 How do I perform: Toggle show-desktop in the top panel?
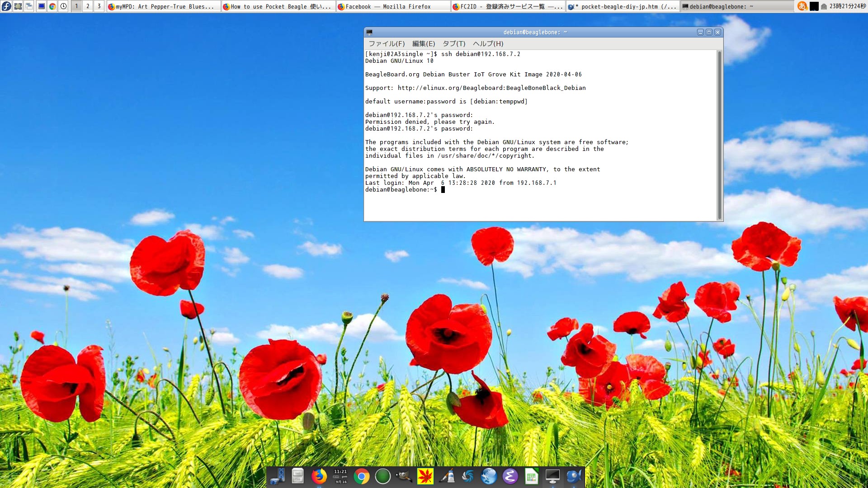pyautogui.click(x=18, y=6)
